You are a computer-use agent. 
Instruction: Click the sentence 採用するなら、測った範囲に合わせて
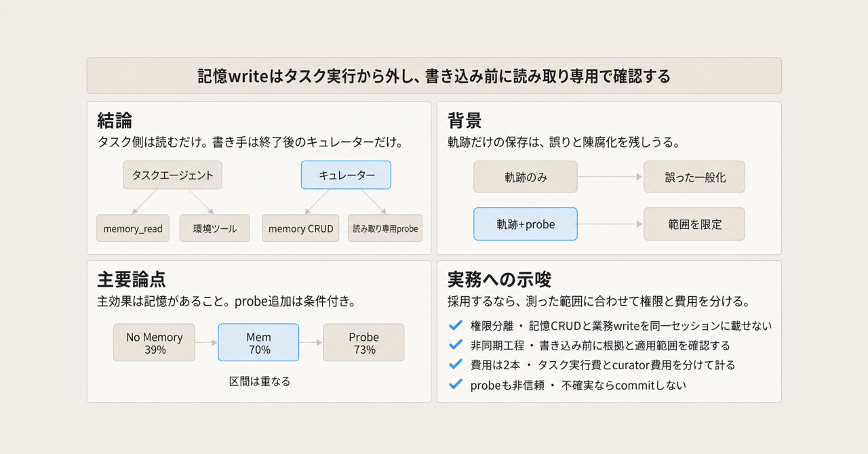599,302
